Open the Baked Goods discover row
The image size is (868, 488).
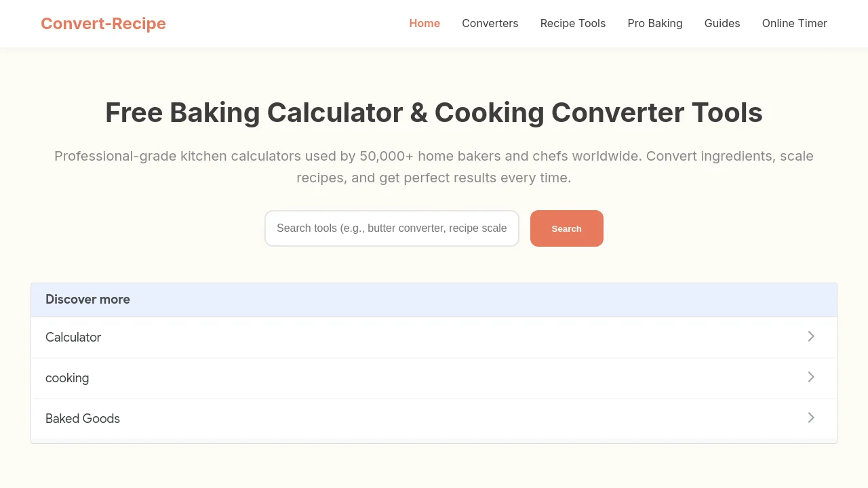coord(434,418)
